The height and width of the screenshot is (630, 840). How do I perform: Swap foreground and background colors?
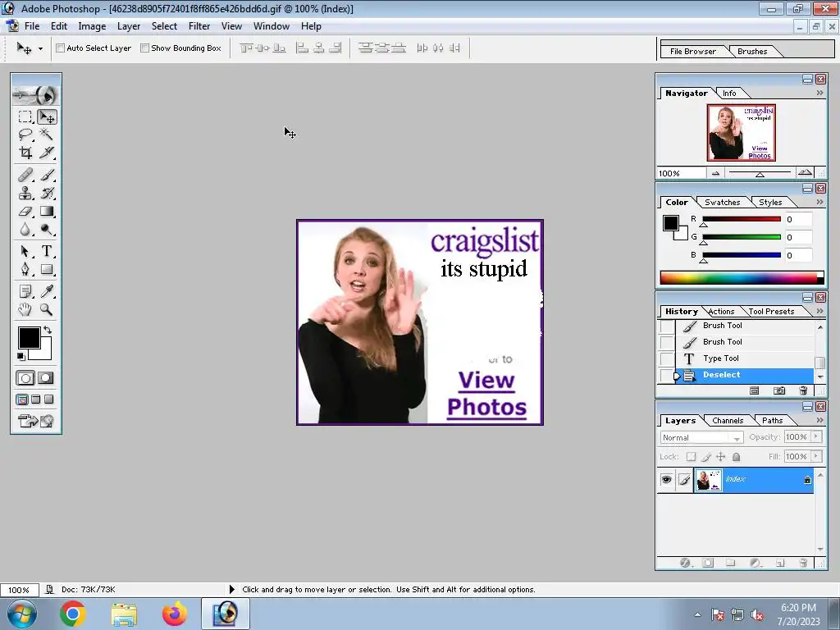[48, 330]
